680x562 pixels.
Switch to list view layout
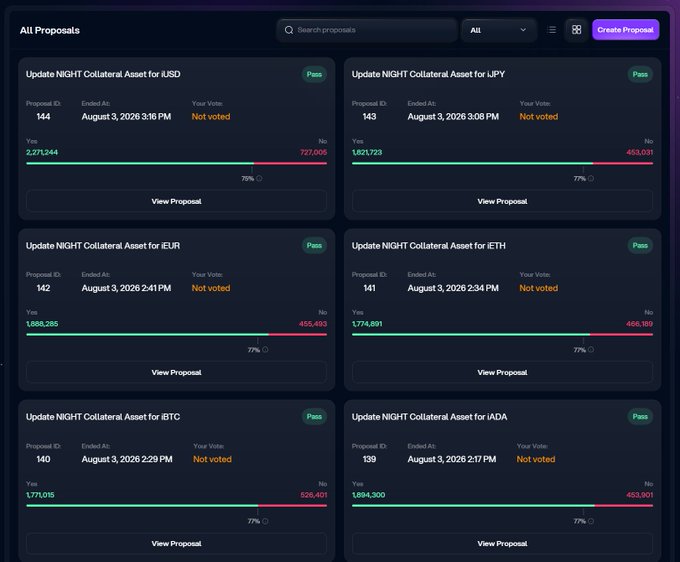[552, 30]
